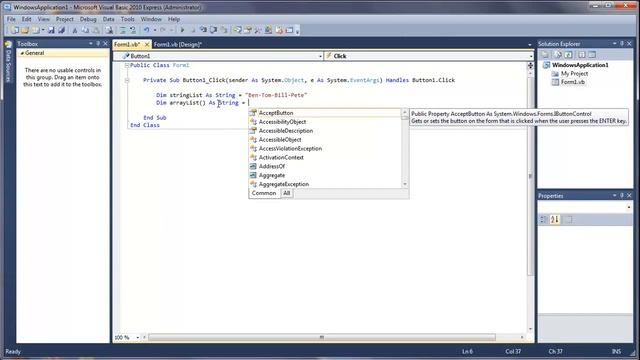Select WindowsApplication1 project node
Image resolution: width=640 pixels, height=360 pixels.
click(580, 65)
